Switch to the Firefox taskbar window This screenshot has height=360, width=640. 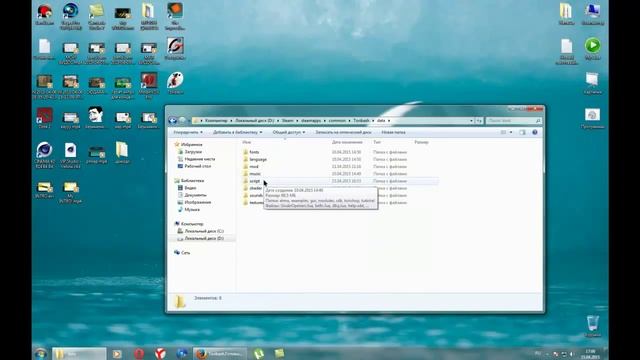[x=220, y=353]
